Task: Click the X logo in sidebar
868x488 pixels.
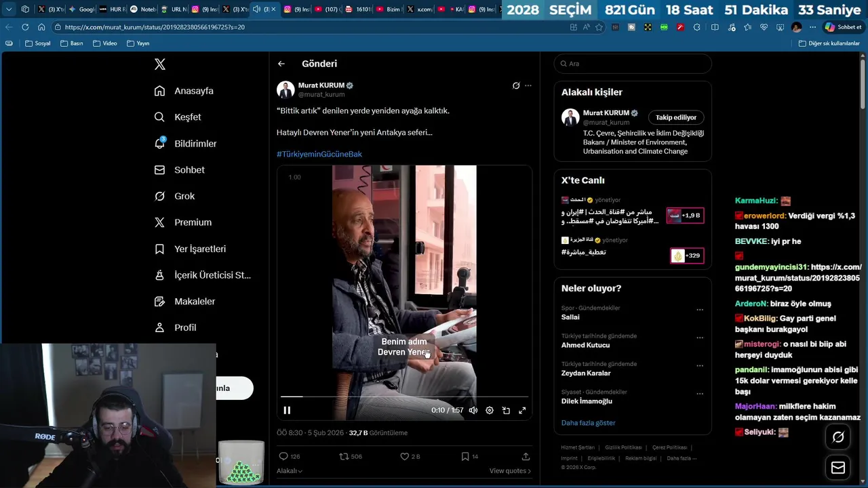Action: pyautogui.click(x=160, y=64)
